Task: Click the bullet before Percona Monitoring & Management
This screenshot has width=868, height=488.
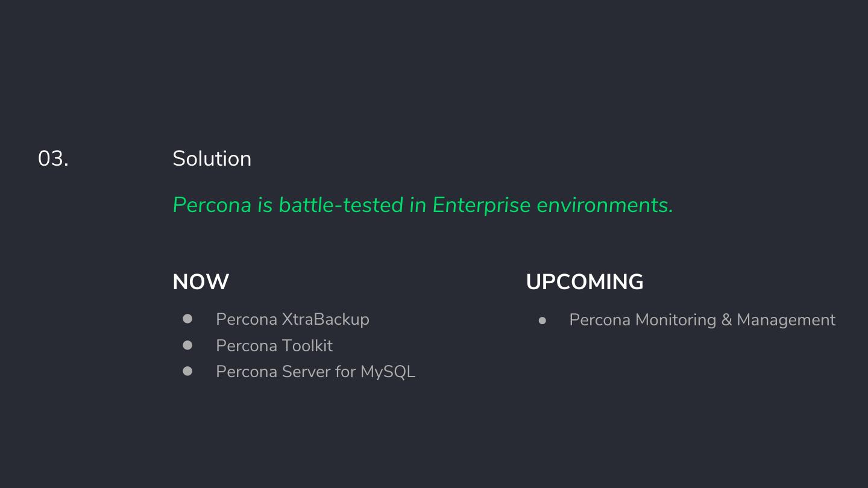Action: click(x=542, y=321)
